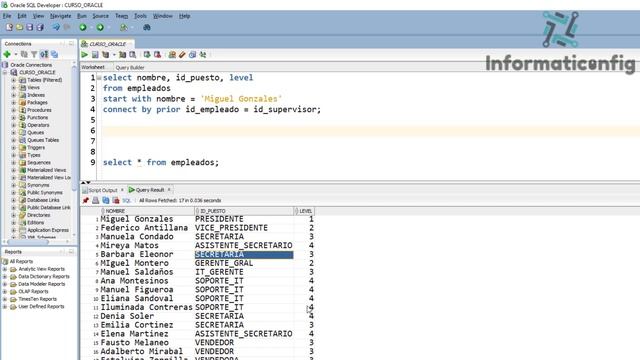This screenshot has width=640, height=360.
Task: Click the Schema Browser icon in Connections toolbar
Action: click(54, 54)
